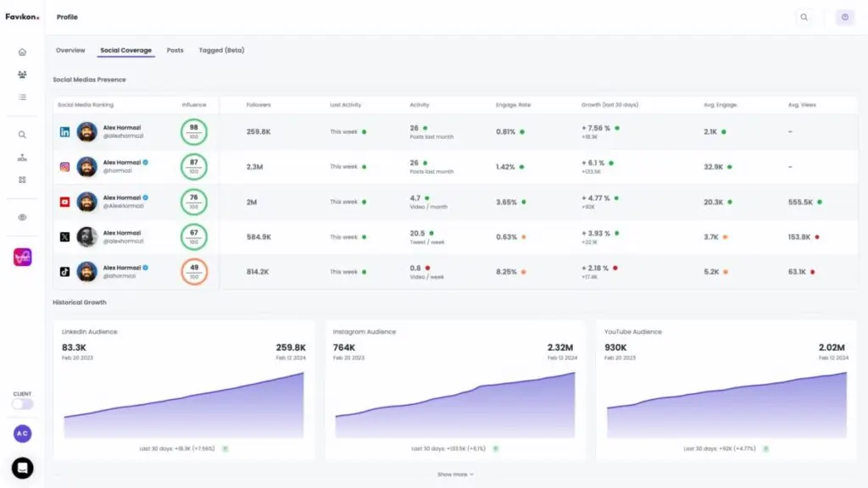Click the people group sidebar icon
Screen dimensions: 868x488
pyautogui.click(x=22, y=75)
